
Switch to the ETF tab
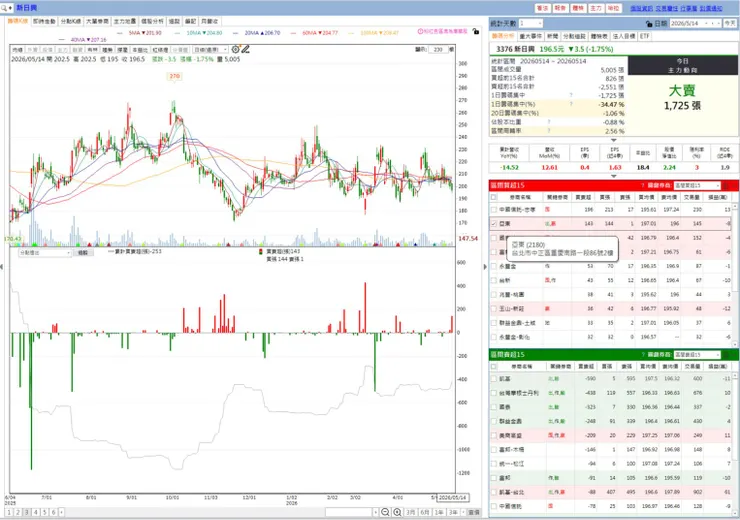click(645, 36)
